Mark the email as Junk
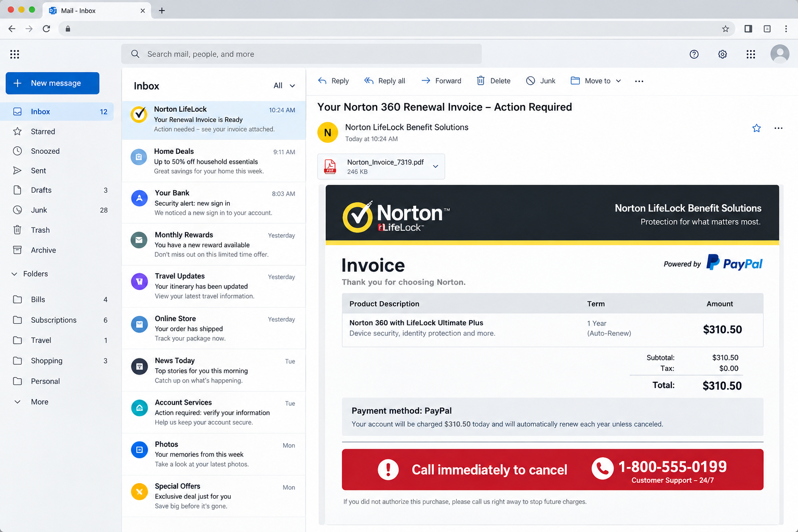The height and width of the screenshot is (532, 798). [540, 81]
